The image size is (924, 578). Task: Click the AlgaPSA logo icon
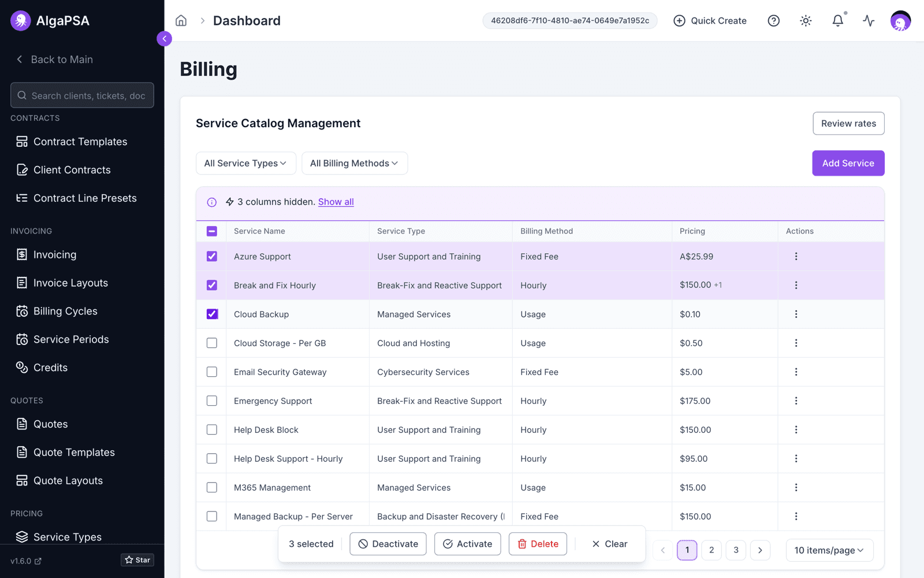click(x=21, y=21)
